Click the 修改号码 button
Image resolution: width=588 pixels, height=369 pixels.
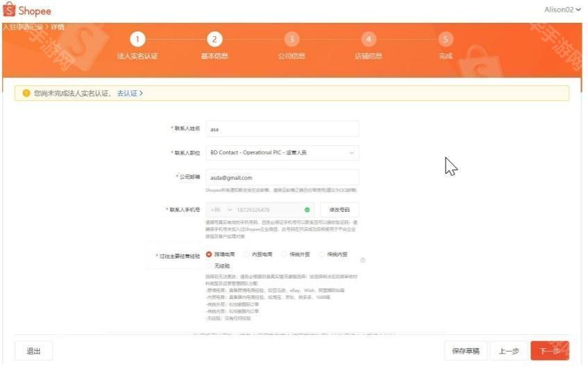click(x=339, y=210)
